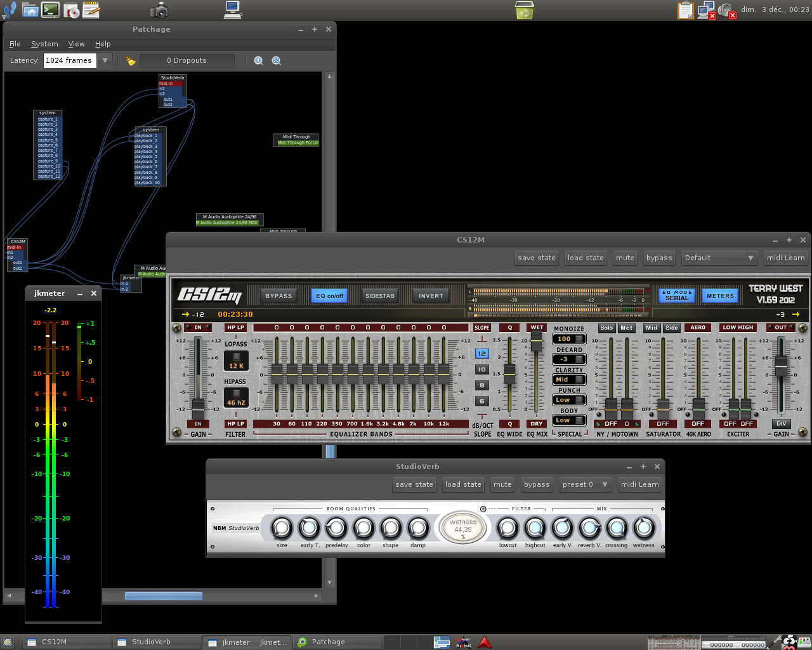Open the System menu in Patchage

click(x=44, y=44)
